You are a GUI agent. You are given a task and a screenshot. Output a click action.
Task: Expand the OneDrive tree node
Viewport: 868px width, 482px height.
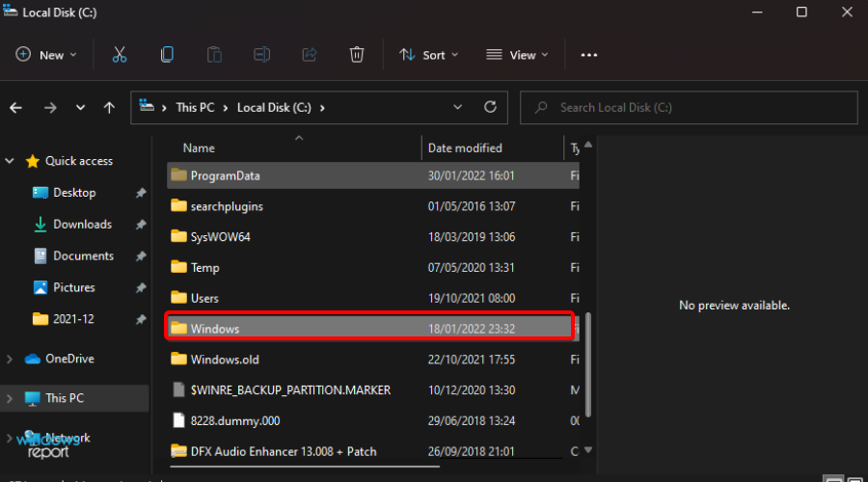(x=10, y=359)
